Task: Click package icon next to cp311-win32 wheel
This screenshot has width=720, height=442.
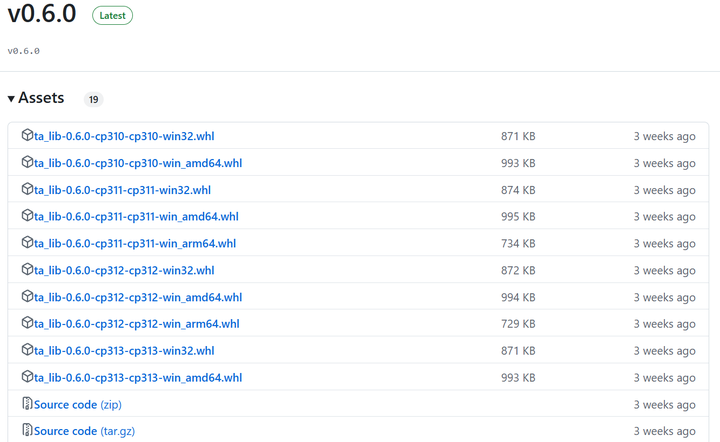Action: [27, 189]
